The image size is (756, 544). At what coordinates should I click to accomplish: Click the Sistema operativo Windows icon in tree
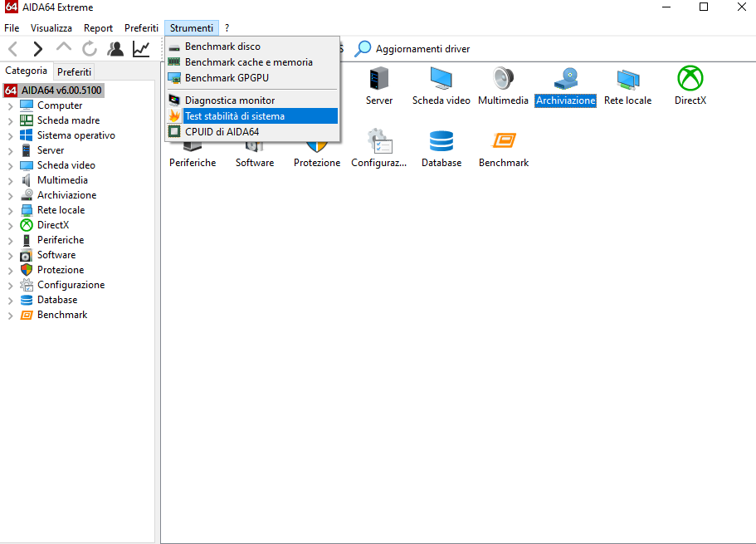pyautogui.click(x=27, y=135)
